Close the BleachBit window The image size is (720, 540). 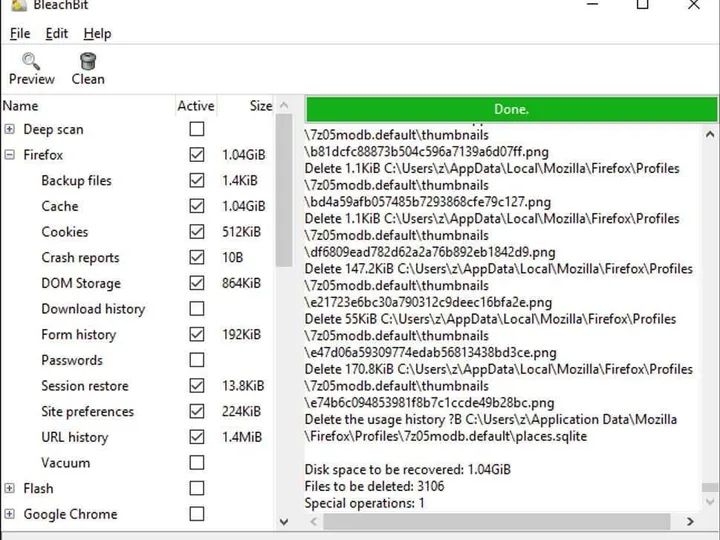point(694,4)
